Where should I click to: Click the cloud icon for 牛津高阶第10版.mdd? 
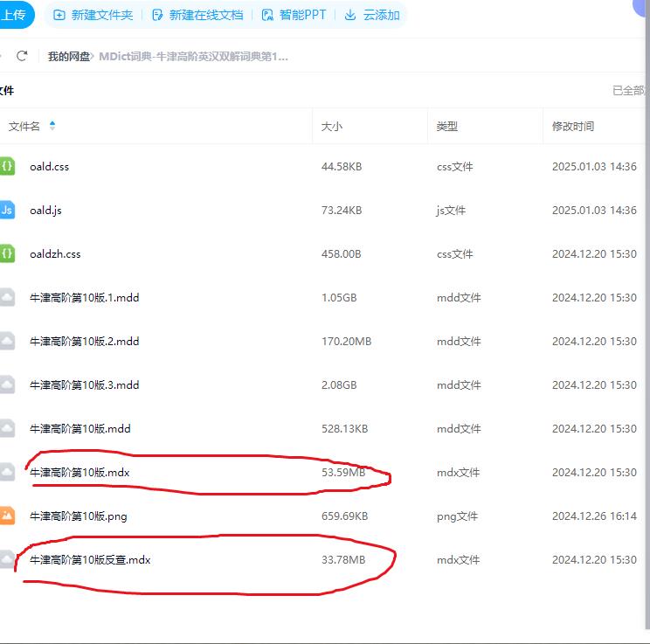click(7, 428)
